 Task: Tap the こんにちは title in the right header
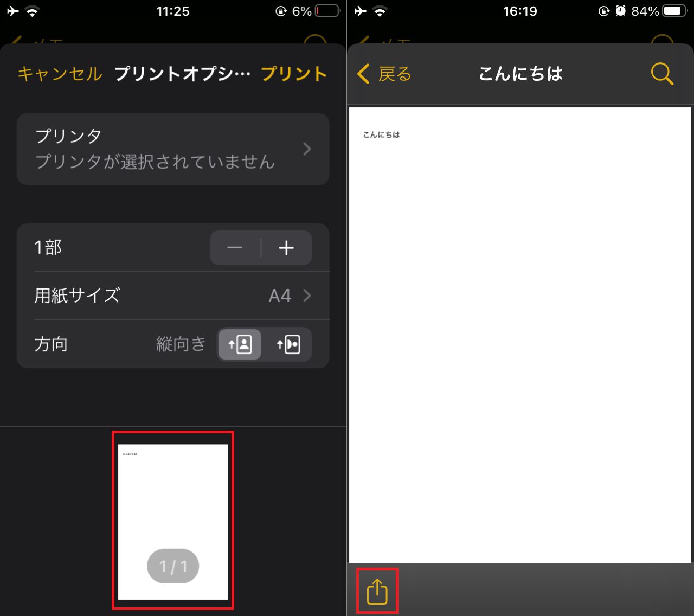(520, 74)
